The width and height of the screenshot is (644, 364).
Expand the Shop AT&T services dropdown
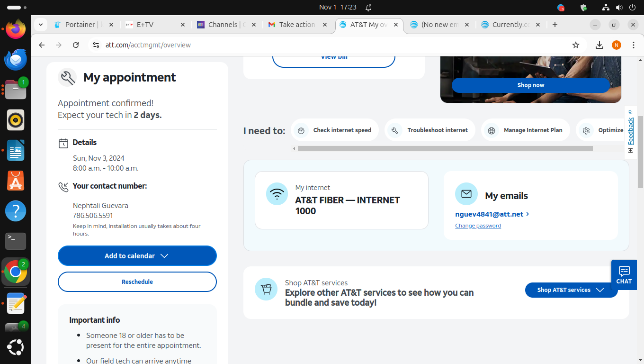[x=571, y=290]
